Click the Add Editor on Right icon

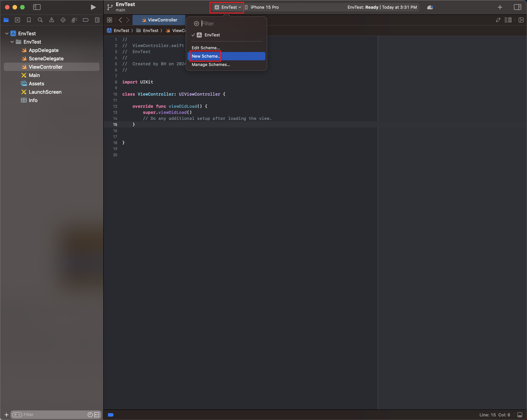[521, 20]
